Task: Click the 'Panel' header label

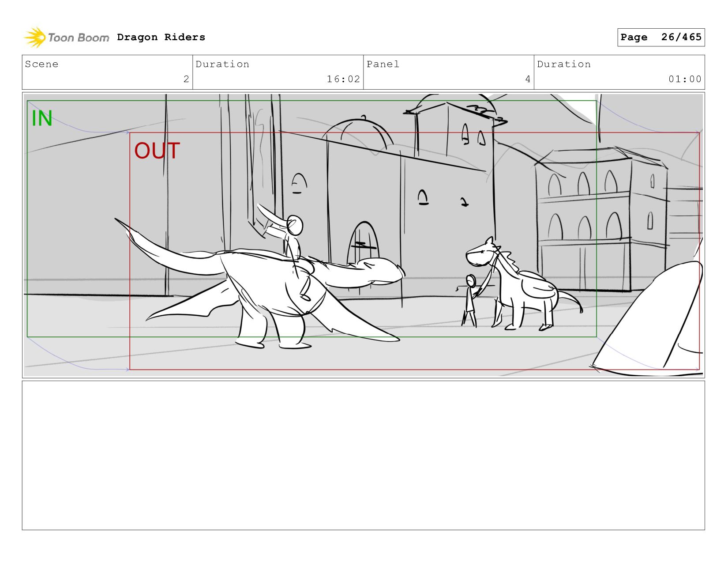Action: 383,64
